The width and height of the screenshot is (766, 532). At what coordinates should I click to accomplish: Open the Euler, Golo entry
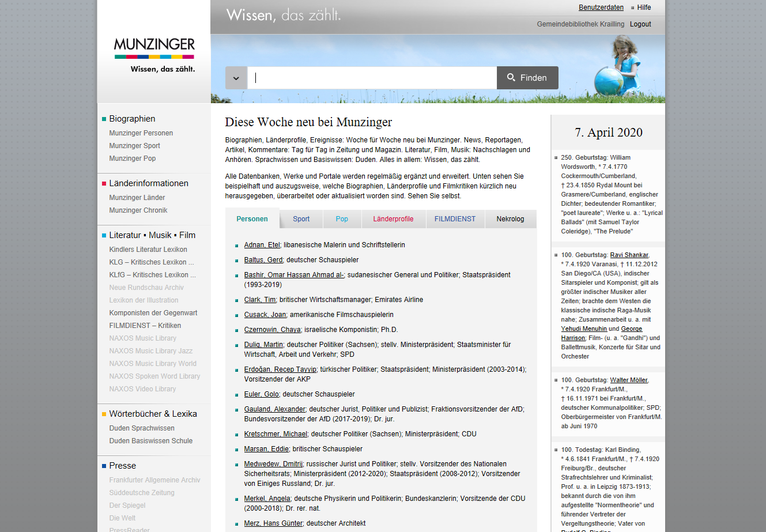(x=262, y=394)
